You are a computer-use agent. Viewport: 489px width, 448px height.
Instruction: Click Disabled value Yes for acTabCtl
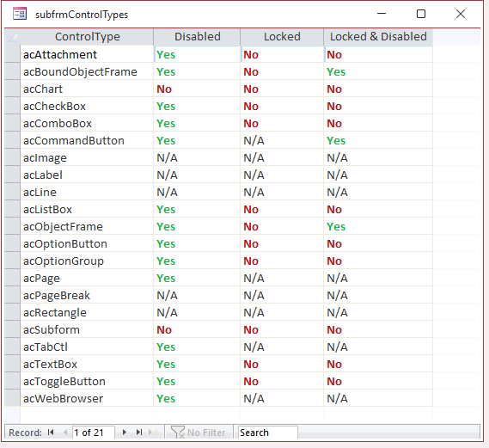coord(197,347)
